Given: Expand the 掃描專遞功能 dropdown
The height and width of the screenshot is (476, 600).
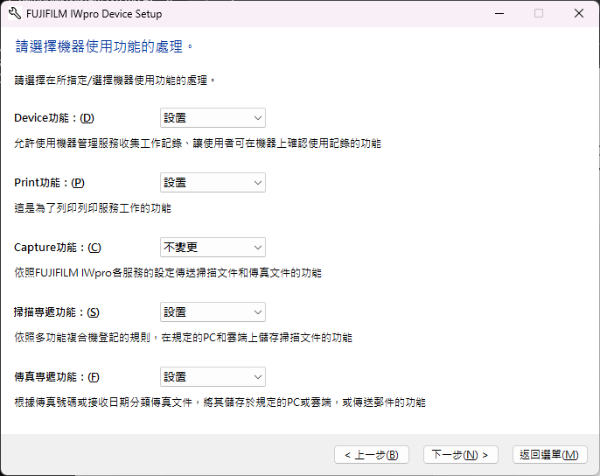Looking at the screenshot, I should click(212, 312).
